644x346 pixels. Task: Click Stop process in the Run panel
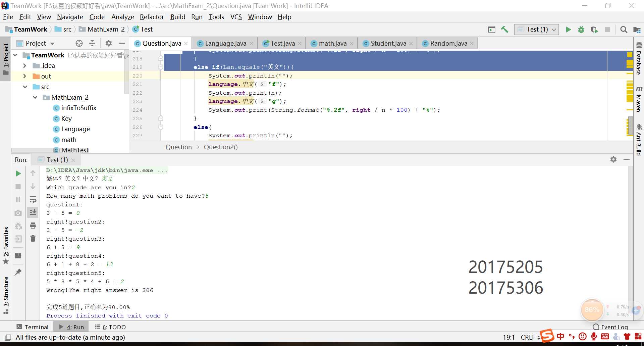(18, 187)
